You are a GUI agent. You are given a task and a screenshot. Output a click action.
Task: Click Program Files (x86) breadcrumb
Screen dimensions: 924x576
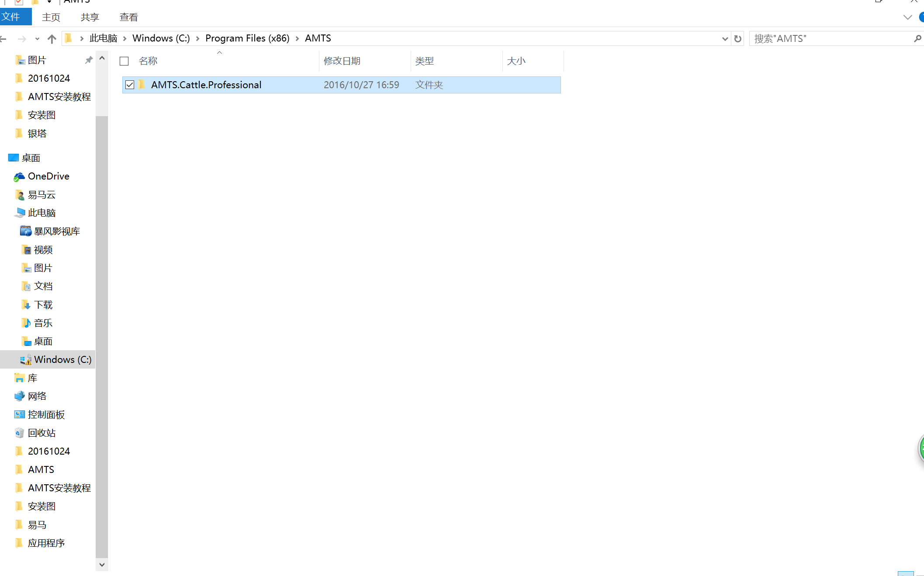[x=247, y=38]
